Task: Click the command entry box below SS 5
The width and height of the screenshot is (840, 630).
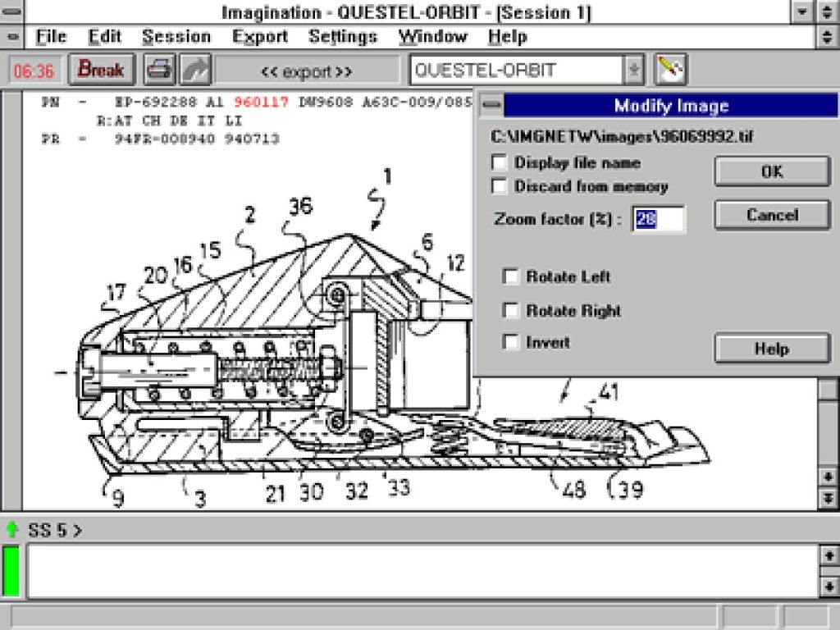Action: click(x=422, y=571)
